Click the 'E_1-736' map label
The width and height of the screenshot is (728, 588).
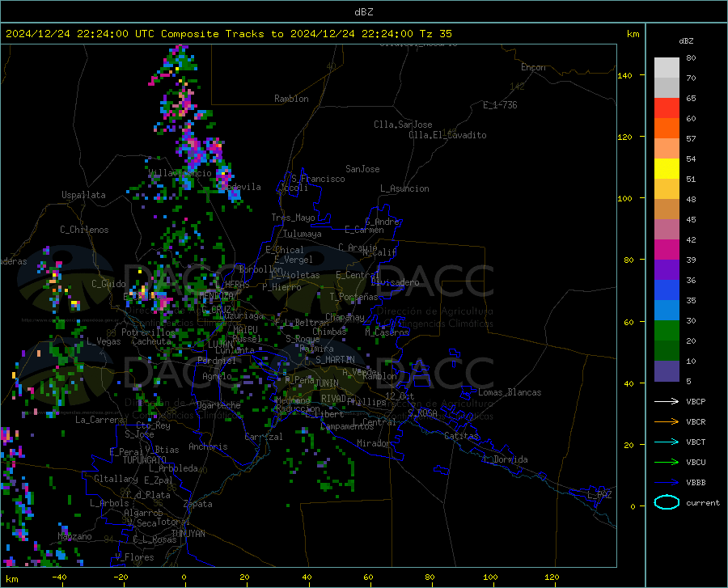pos(500,105)
